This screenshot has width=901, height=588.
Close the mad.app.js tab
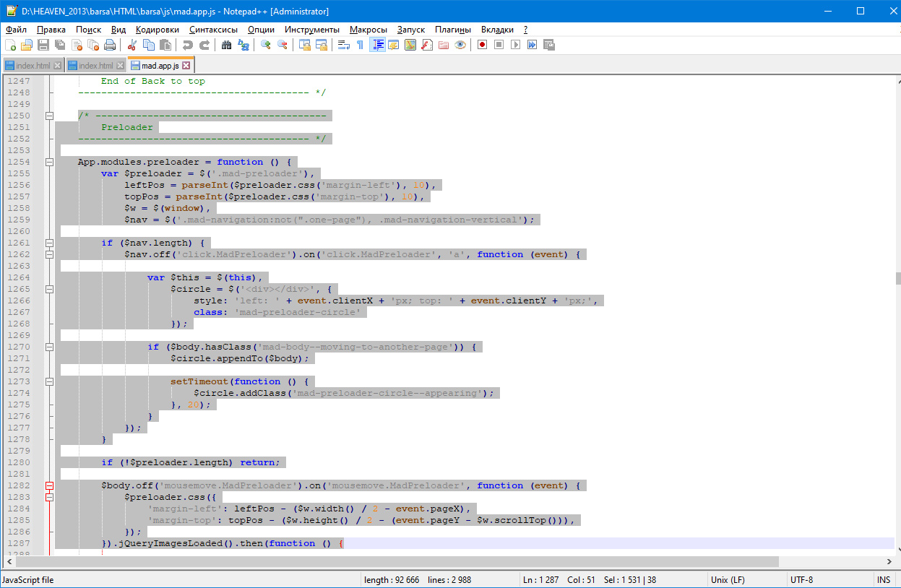click(x=186, y=66)
